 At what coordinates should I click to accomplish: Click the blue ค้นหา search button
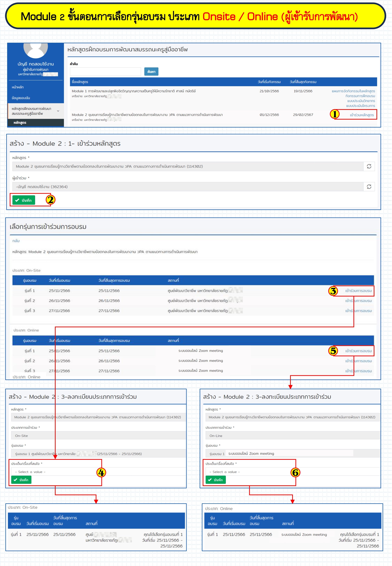tap(151, 71)
